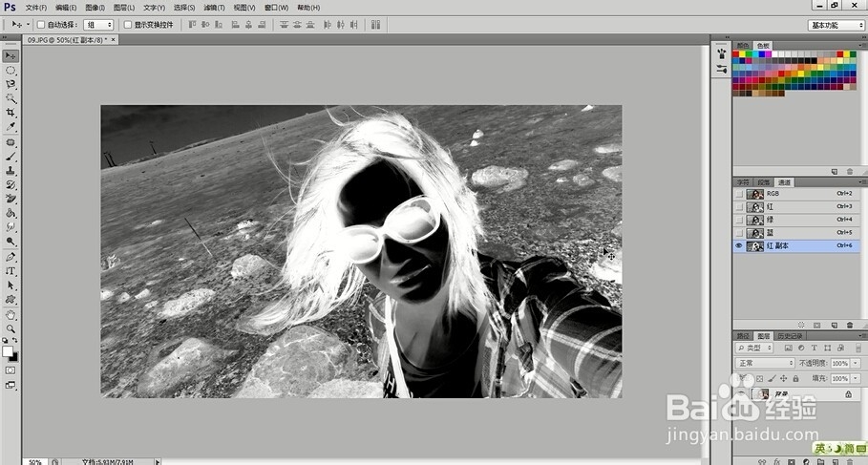
Task: Select the Brush tool
Action: click(x=11, y=157)
